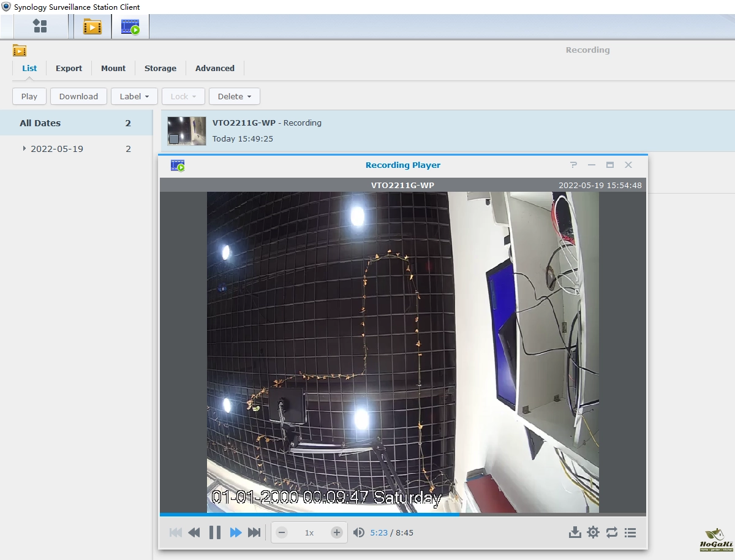Open the player settings gear
The width and height of the screenshot is (735, 560).
pos(593,532)
